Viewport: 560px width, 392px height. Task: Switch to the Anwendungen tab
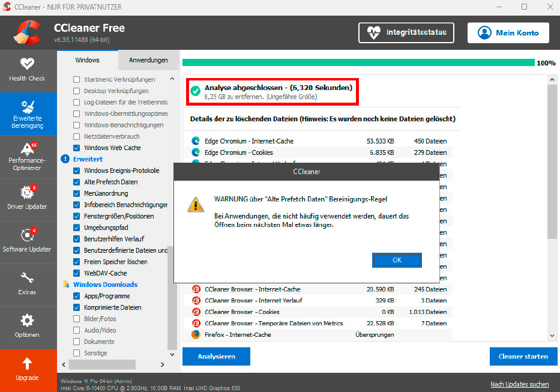pyautogui.click(x=148, y=60)
